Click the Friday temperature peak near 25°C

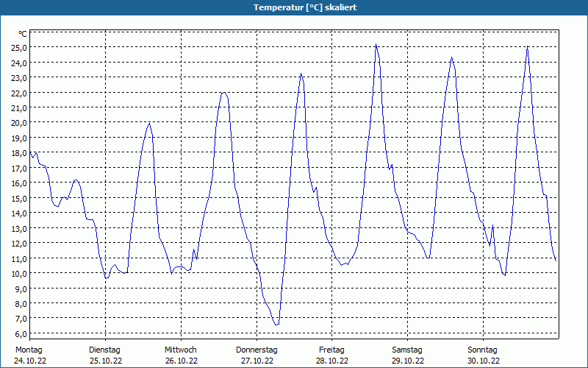pyautogui.click(x=376, y=45)
